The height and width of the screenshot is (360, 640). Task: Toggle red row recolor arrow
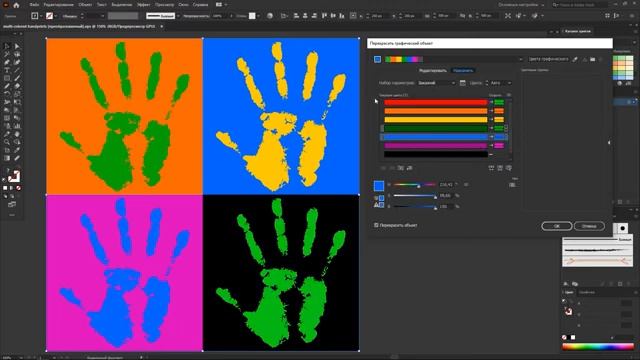(491, 102)
